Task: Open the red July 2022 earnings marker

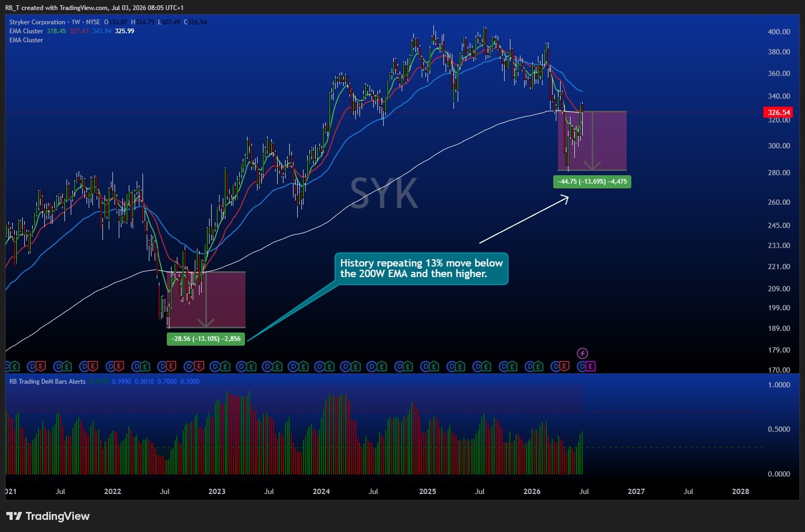Action: [171, 366]
